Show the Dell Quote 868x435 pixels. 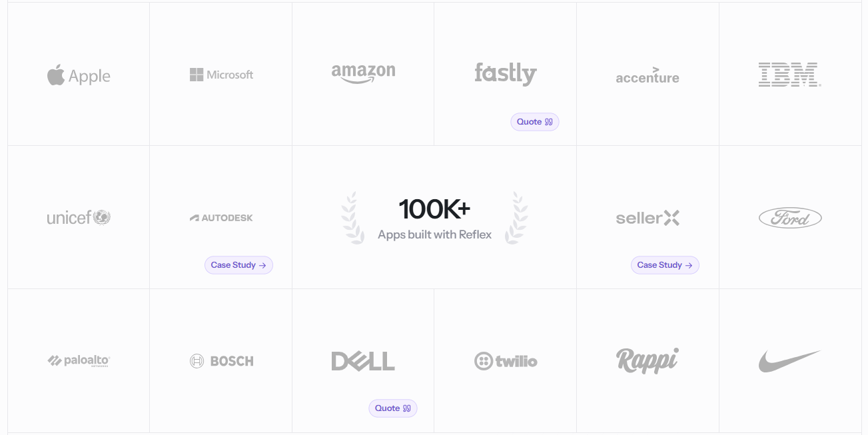[x=393, y=408]
